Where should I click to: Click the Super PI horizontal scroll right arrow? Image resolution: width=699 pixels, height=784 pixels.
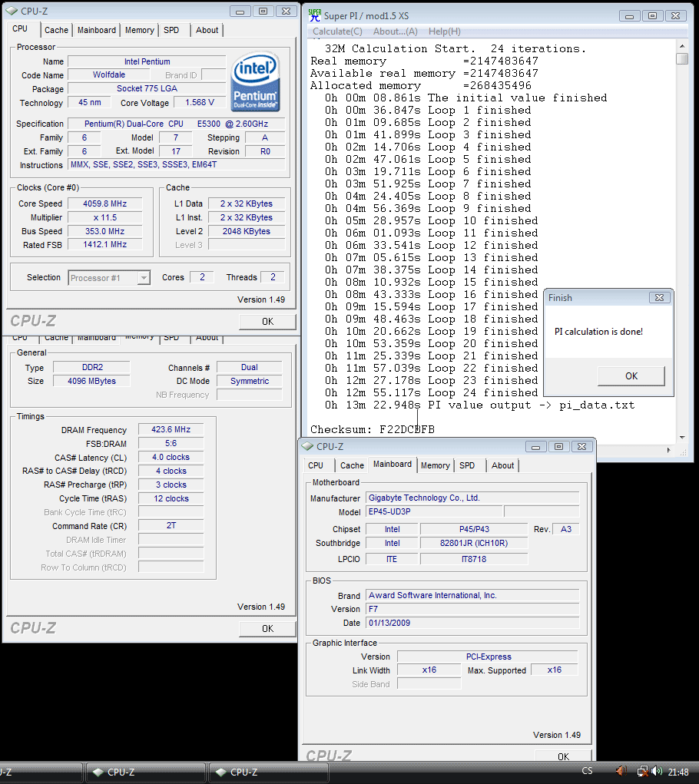(x=668, y=450)
